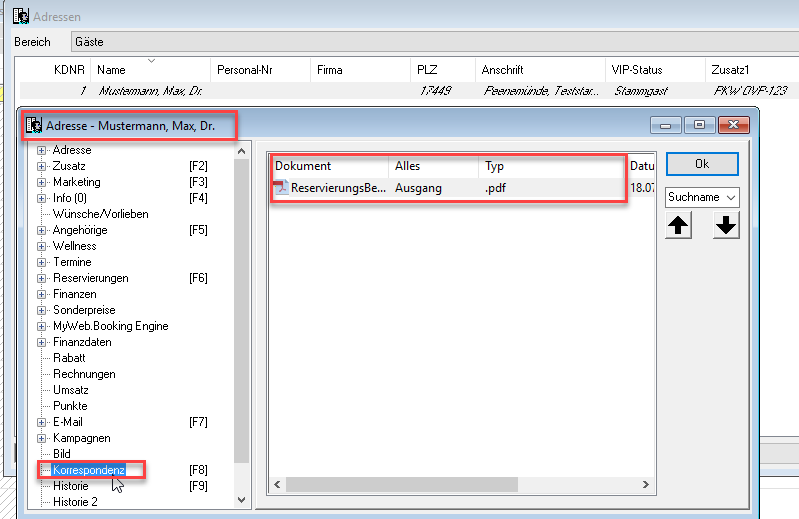Expand the Reservierungen tree node
This screenshot has width=799, height=519.
pyautogui.click(x=41, y=278)
